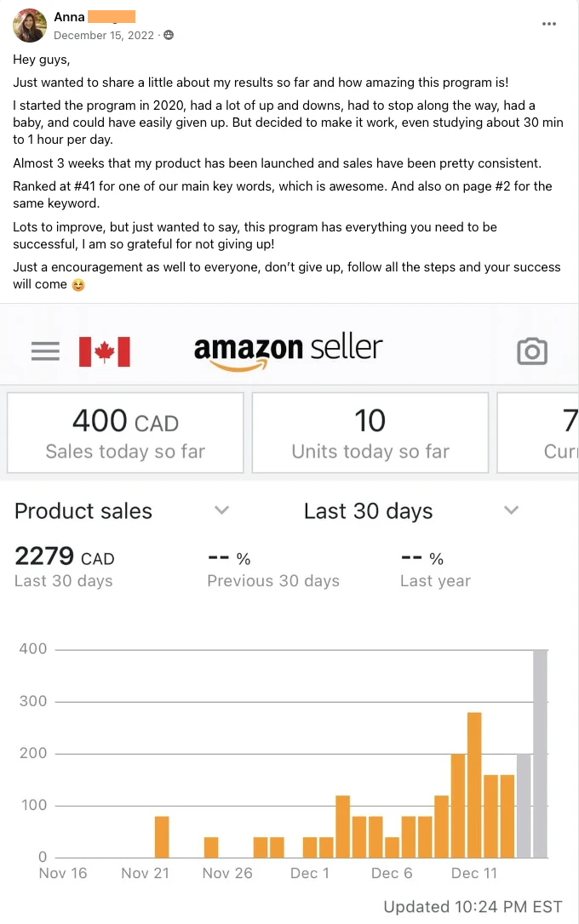The height and width of the screenshot is (924, 579).
Task: Click the December 15, 2022 post date
Action: pos(104,35)
